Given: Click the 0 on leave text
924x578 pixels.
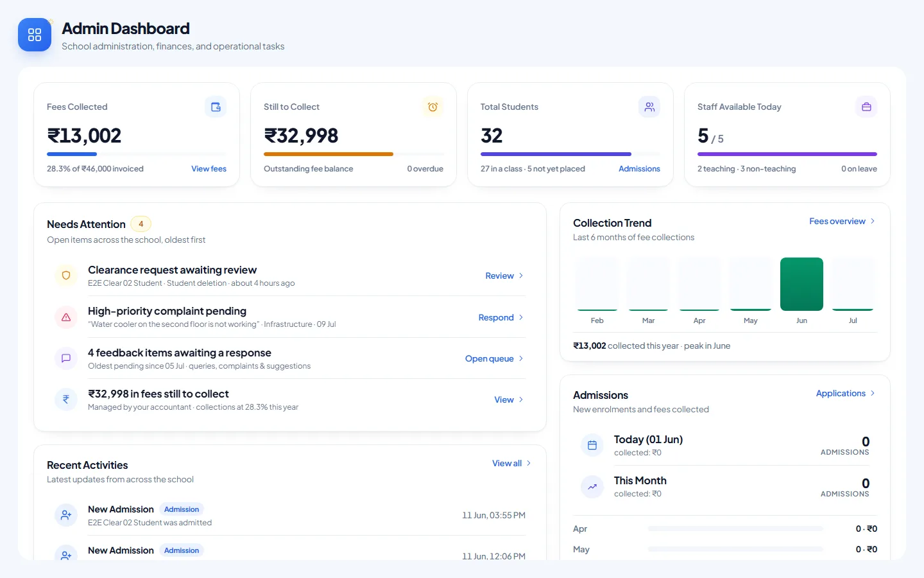Looking at the screenshot, I should click(x=859, y=169).
